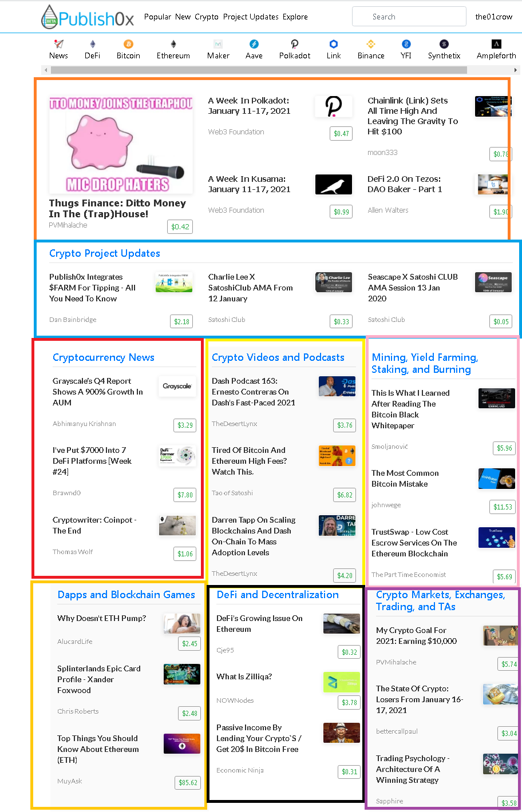
Task: Open Why Doesn't ETH Pump? article
Action: tap(102, 618)
